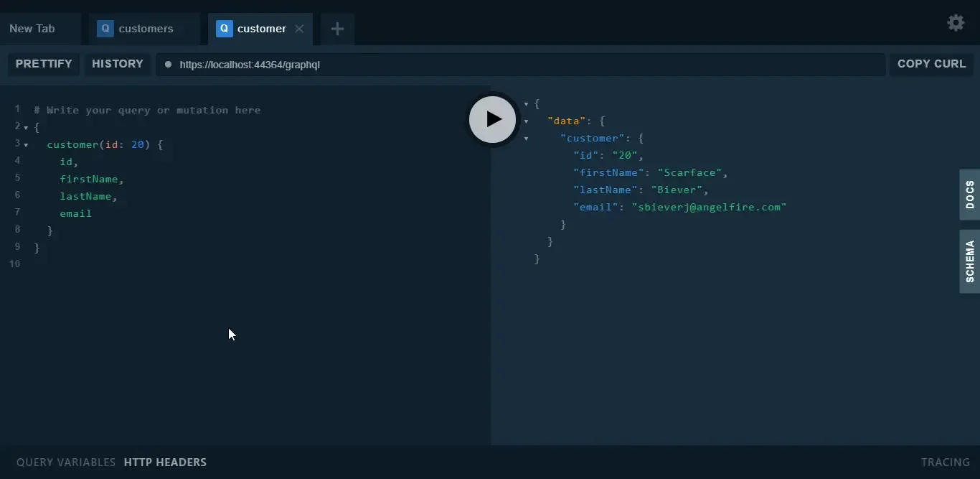Screen dimensions: 980x479
Task: Close the customer tab
Action: click(300, 29)
